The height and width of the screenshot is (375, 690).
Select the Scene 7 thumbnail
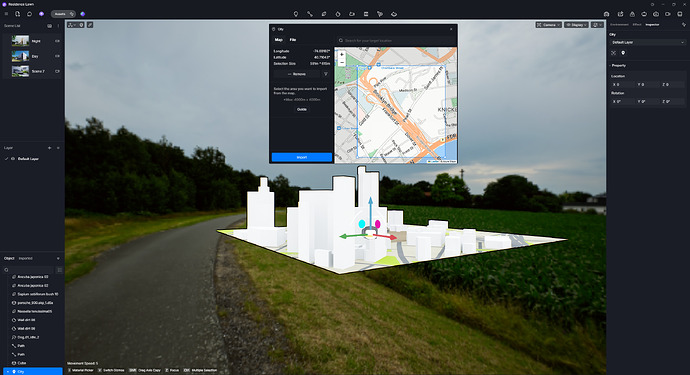pos(20,71)
